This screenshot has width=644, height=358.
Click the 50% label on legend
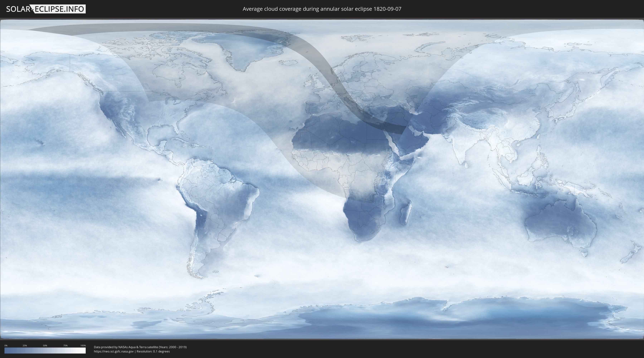coord(45,345)
